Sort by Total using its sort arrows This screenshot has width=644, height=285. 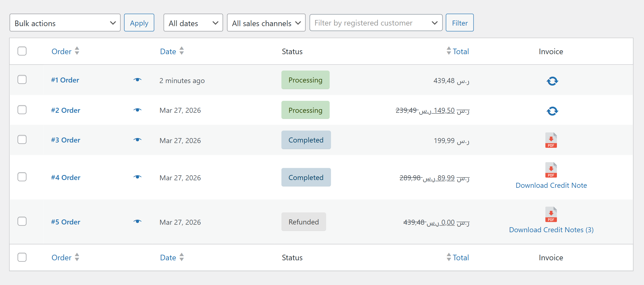(448, 51)
